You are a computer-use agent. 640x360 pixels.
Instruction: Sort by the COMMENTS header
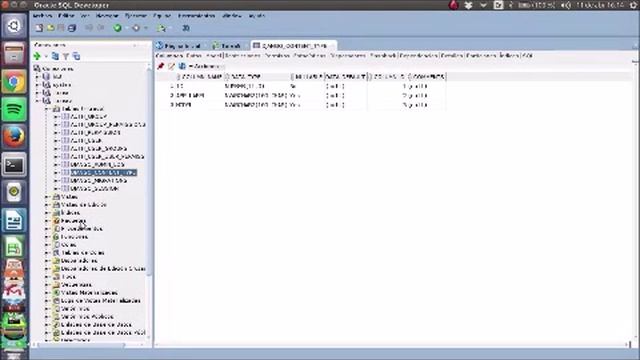427,76
